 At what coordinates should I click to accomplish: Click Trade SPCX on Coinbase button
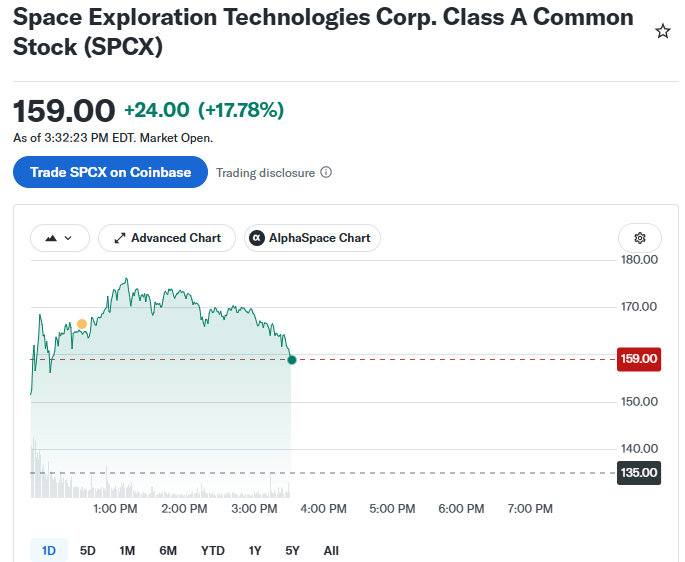click(x=110, y=172)
